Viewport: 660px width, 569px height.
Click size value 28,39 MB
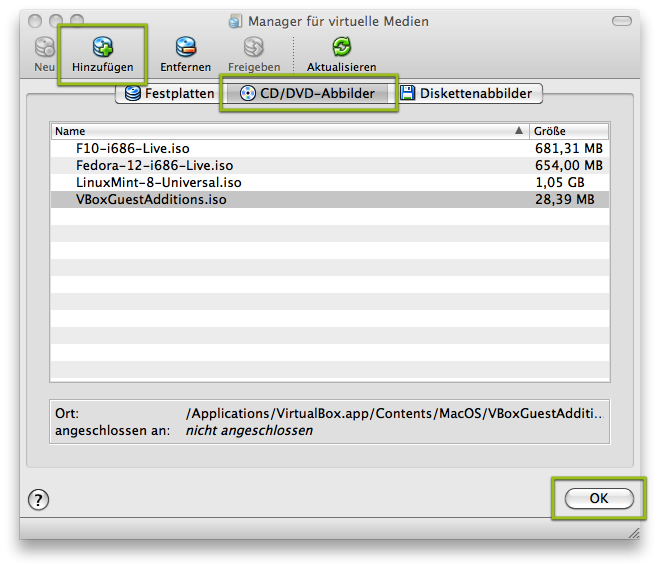click(565, 199)
